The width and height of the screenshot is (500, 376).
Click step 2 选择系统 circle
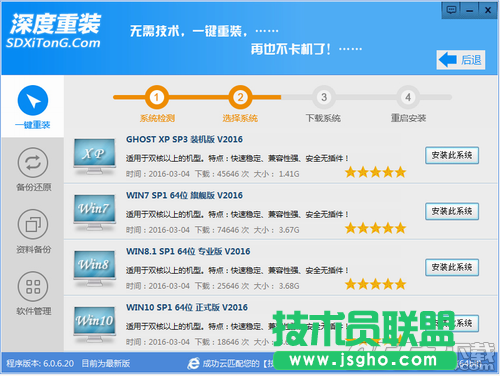[240, 97]
